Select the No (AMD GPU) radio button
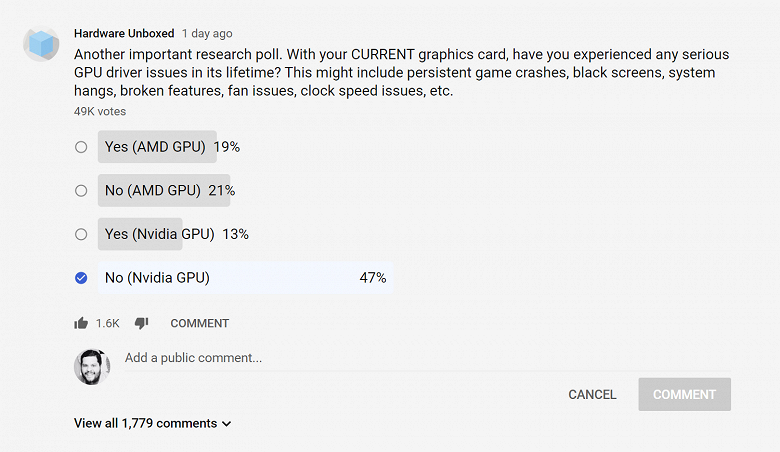780x452 pixels. (x=81, y=191)
